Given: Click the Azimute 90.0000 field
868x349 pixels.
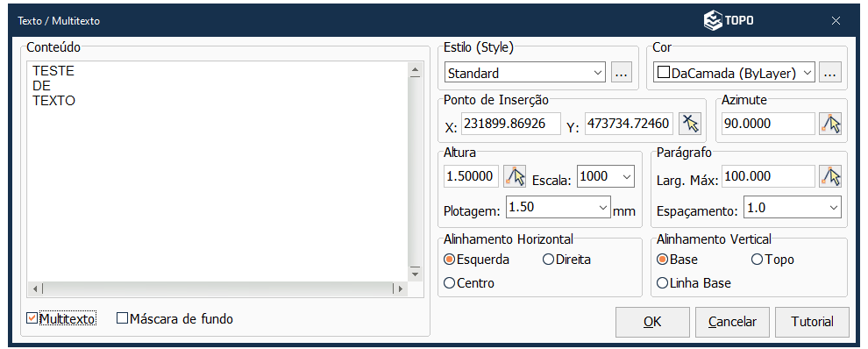Looking at the screenshot, I should pos(768,124).
